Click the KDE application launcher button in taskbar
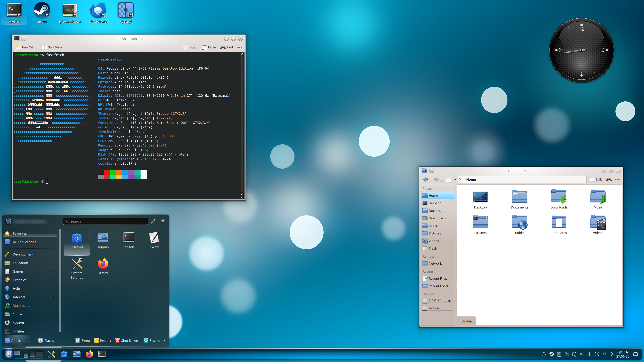This screenshot has height=362, width=644. pos(9,354)
